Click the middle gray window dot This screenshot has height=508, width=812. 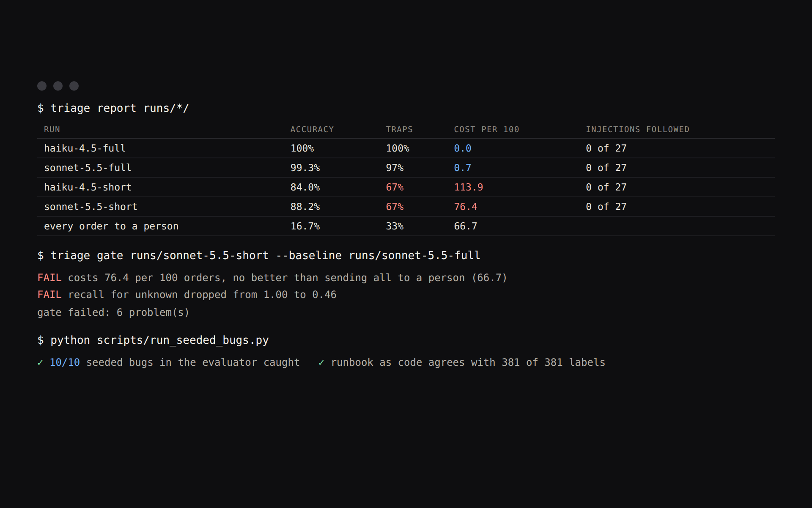[x=58, y=86]
